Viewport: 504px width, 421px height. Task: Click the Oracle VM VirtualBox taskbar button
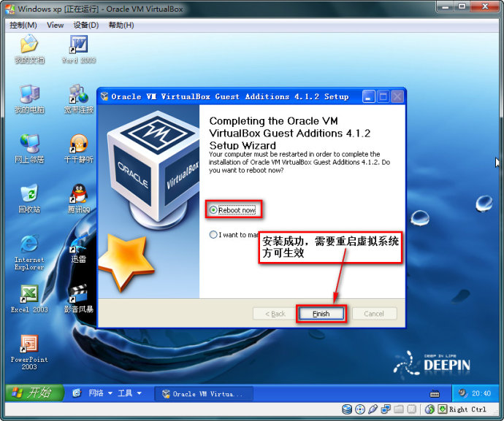[x=204, y=394]
